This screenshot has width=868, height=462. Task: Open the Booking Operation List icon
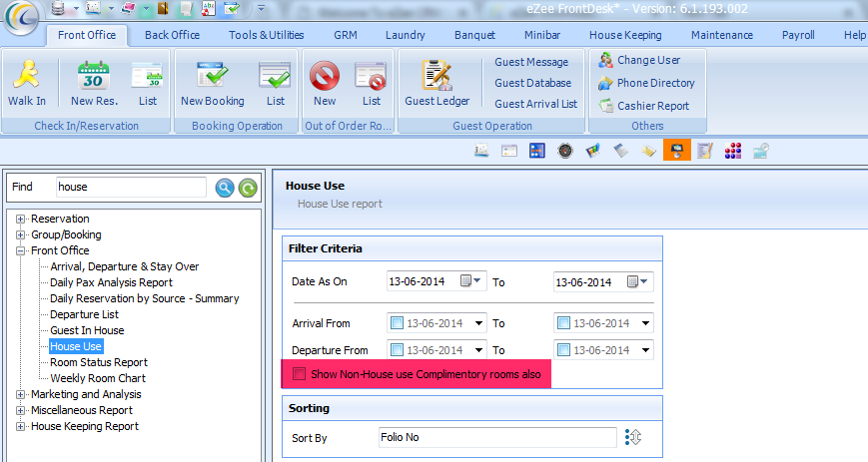point(275,76)
